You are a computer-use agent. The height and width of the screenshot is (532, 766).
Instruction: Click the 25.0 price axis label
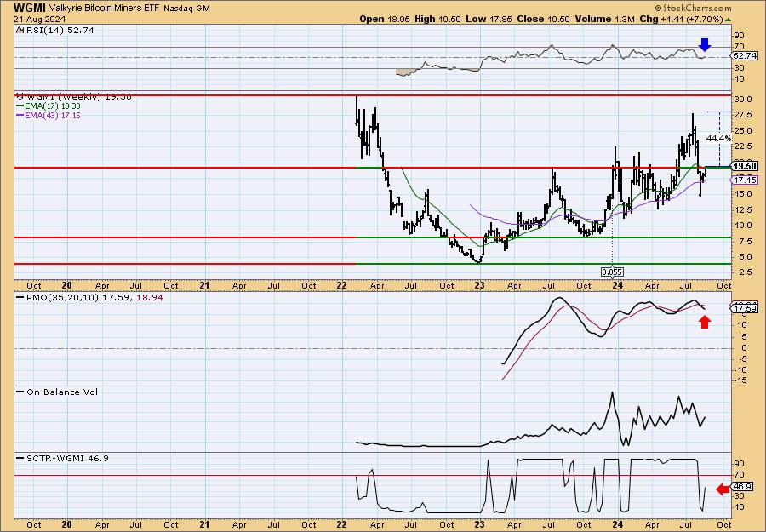[743, 131]
